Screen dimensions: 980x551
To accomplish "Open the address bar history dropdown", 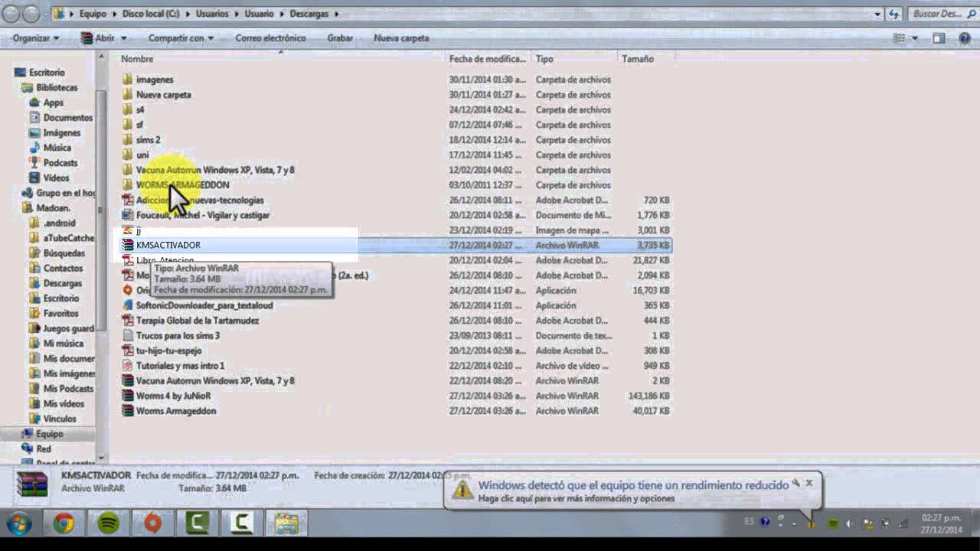I will [x=877, y=14].
